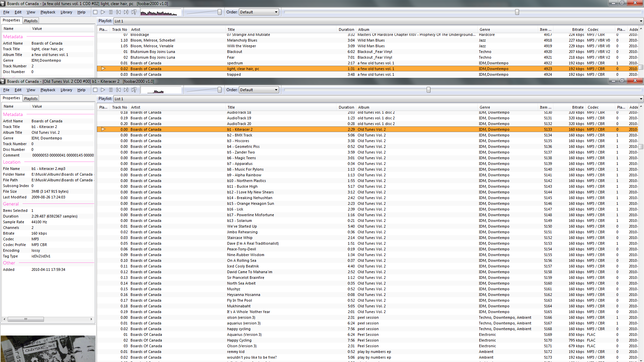Click Random playback icon in lower window
Viewport: 644px width, 362px height.
coord(134,90)
